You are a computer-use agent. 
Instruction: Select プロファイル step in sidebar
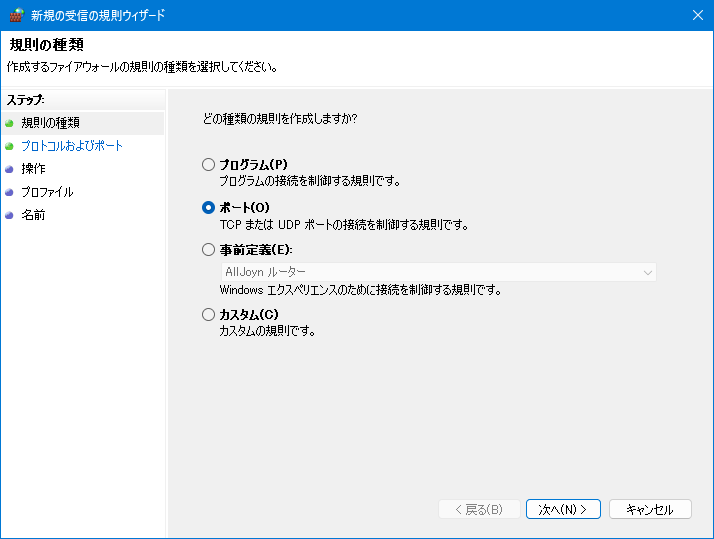[x=47, y=192]
